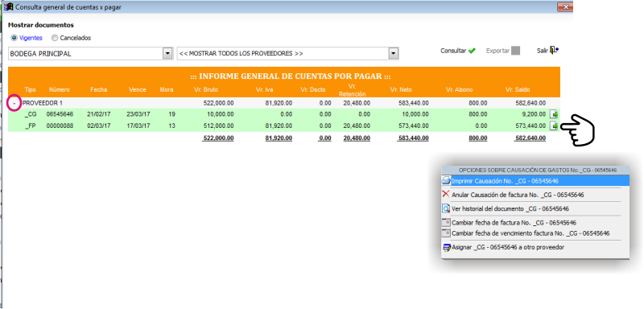This screenshot has height=309, width=644.
Task: Click the mora value 13
Action: coord(171,126)
